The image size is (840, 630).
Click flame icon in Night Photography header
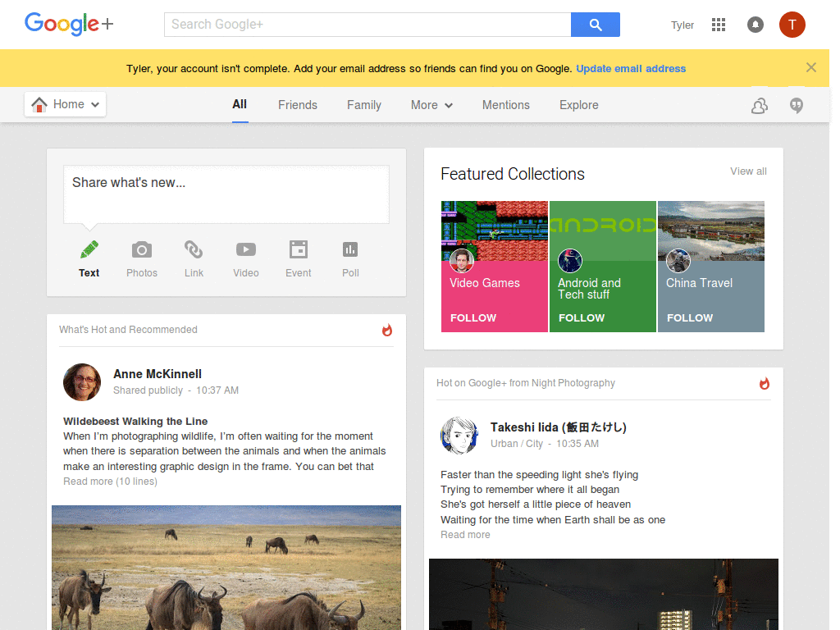point(765,384)
